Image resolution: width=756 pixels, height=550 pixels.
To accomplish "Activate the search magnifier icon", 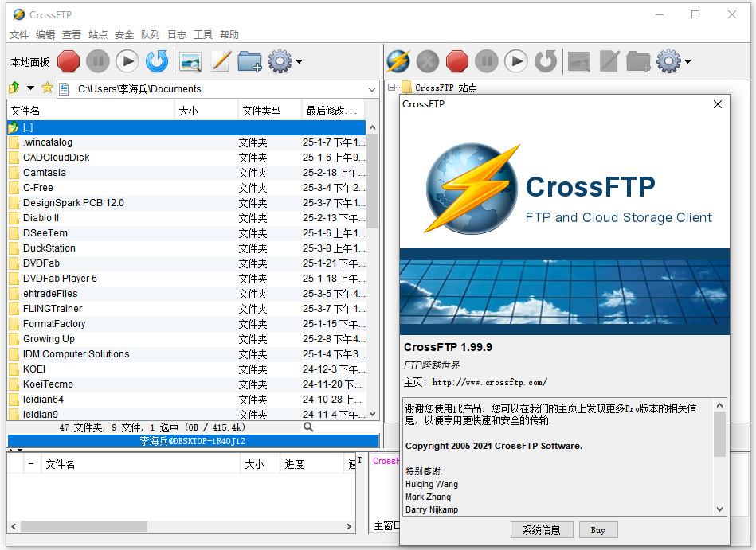I will click(307, 427).
